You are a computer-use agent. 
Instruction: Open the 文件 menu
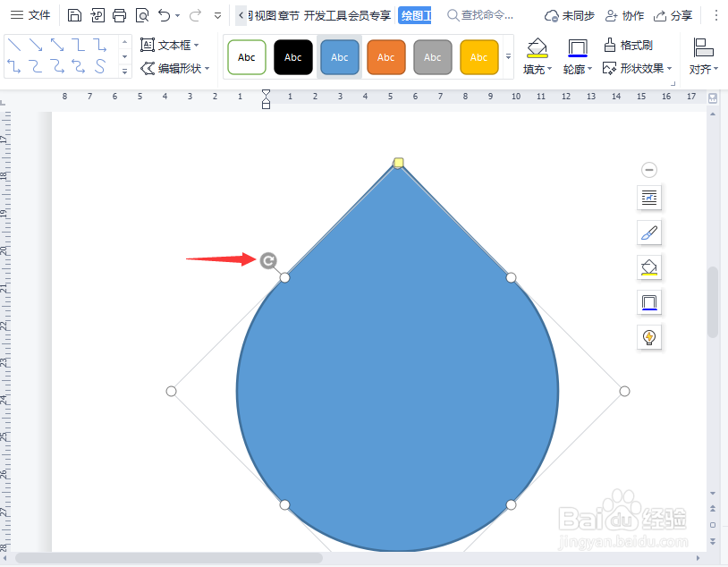coord(30,15)
